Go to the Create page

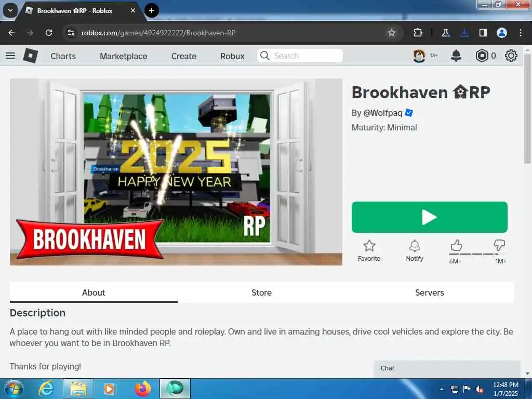click(183, 56)
